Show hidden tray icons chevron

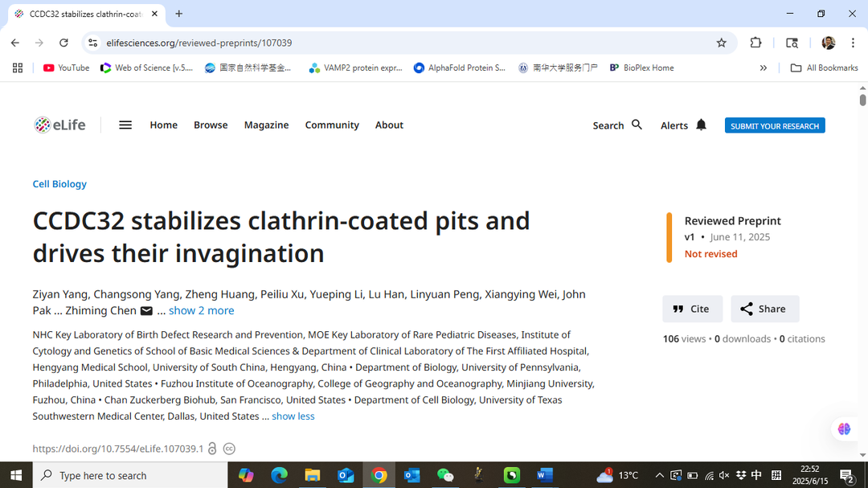(659, 475)
